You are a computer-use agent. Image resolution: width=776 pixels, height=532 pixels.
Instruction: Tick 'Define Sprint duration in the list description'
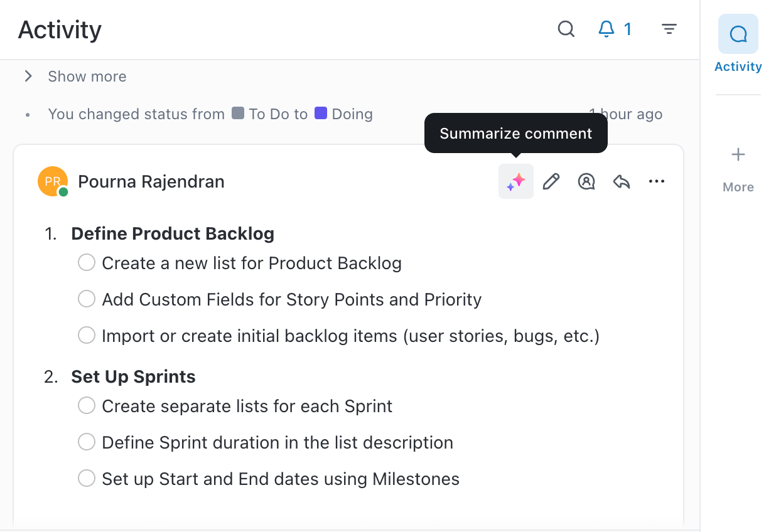87,442
